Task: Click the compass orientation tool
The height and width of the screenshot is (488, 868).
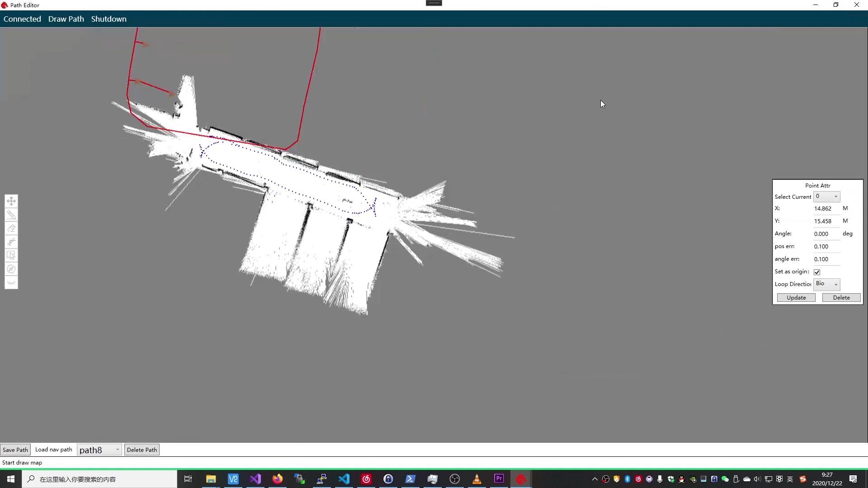Action: (11, 269)
